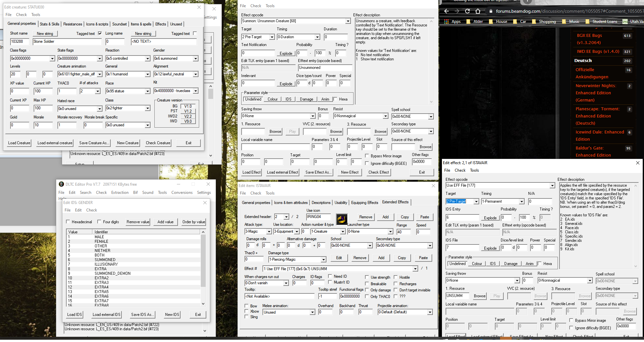This screenshot has height=342, width=644.
Task: Check Tagged text for Long name
Action: pos(195,33)
